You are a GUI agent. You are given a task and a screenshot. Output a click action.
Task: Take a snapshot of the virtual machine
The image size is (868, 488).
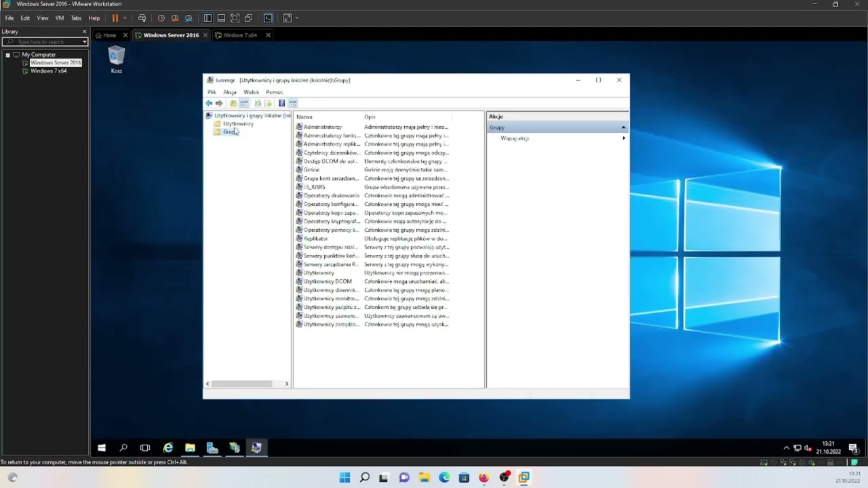[161, 18]
